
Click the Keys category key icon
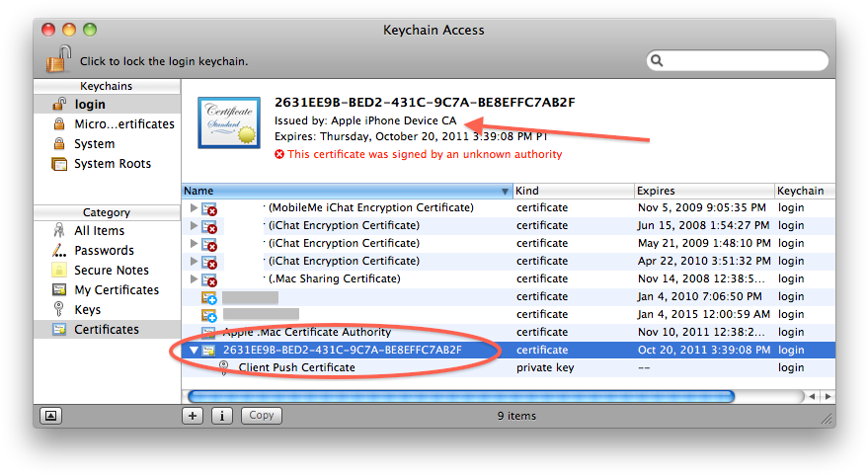[58, 309]
